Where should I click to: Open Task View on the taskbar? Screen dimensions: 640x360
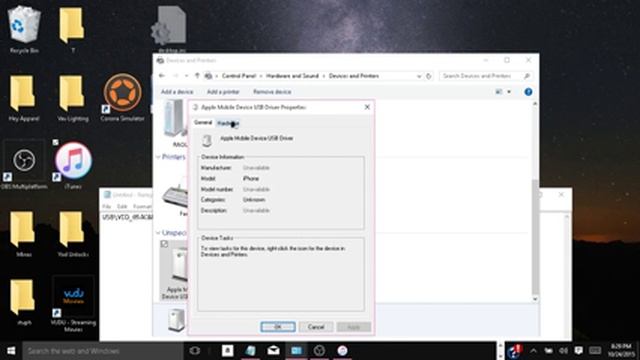pos(195,351)
